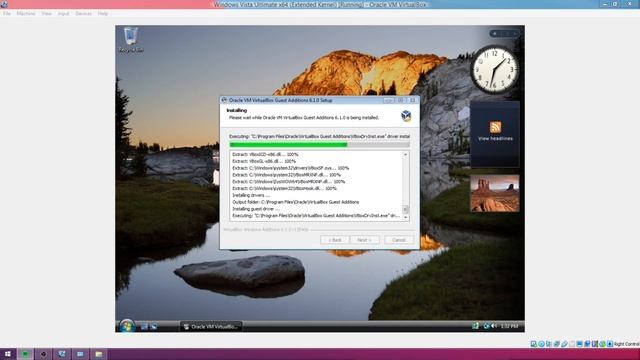The height and width of the screenshot is (360, 640).
Task: Click the installation progress bar
Action: (x=320, y=144)
